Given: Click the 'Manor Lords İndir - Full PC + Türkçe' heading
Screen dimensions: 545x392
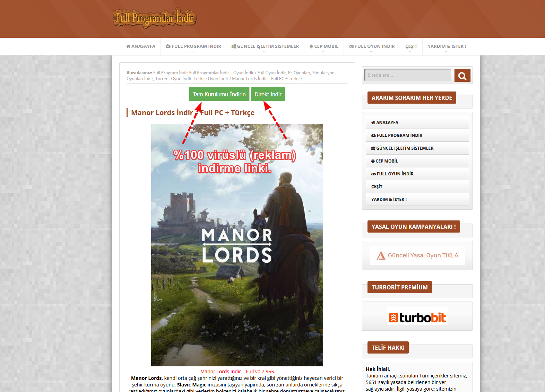Looking at the screenshot, I should pyautogui.click(x=193, y=113).
